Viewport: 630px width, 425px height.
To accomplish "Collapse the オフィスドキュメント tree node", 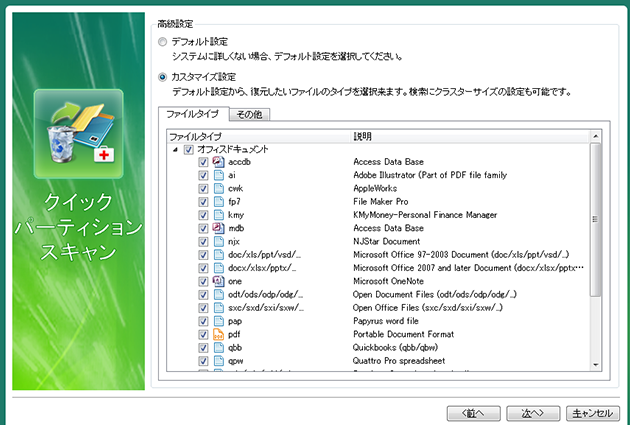I will (175, 150).
